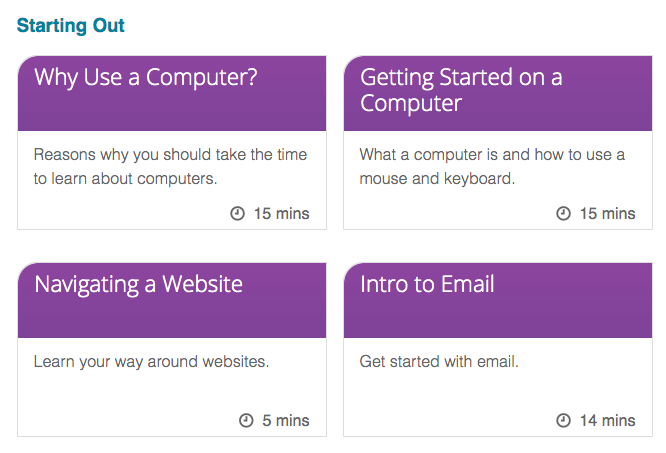Click clock icon on Getting Started card
The width and height of the screenshot is (666, 453).
tap(563, 213)
